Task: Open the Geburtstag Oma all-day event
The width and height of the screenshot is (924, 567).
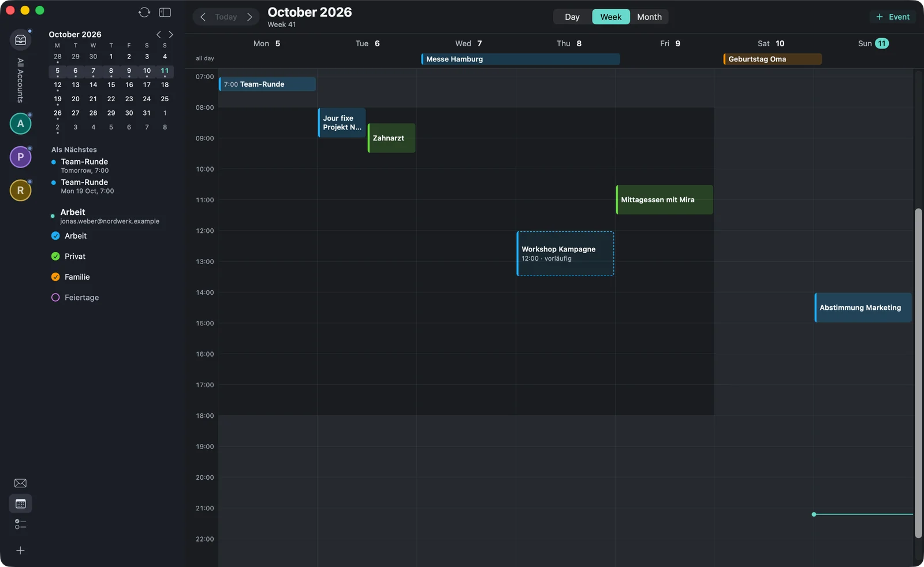Action: pos(772,59)
